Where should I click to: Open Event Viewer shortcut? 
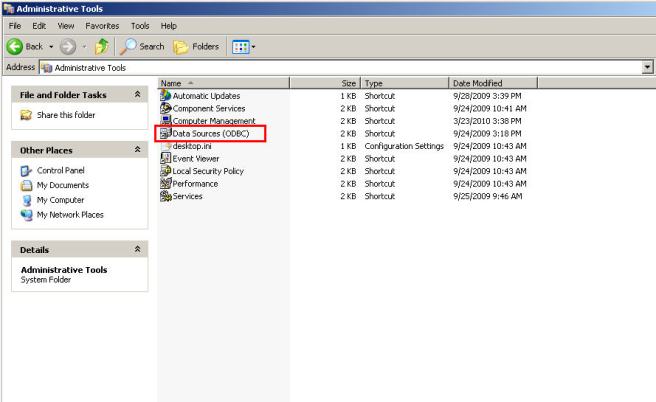tap(194, 158)
